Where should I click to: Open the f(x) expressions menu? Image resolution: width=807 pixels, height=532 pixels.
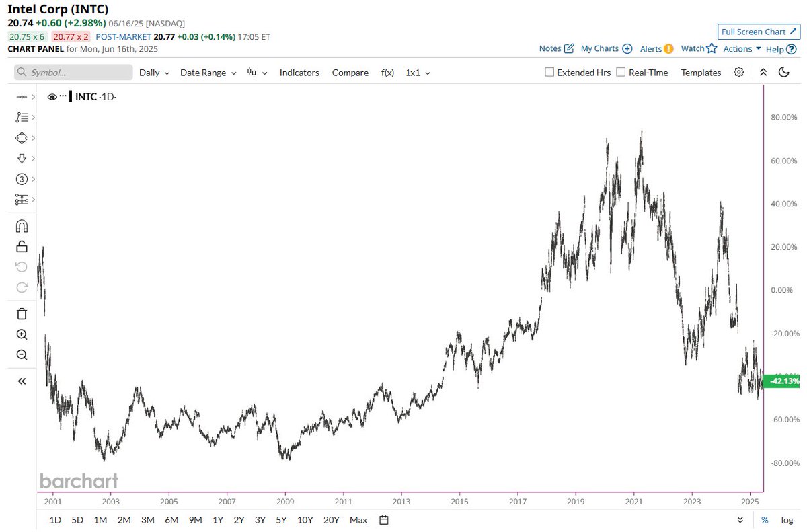[x=387, y=73]
